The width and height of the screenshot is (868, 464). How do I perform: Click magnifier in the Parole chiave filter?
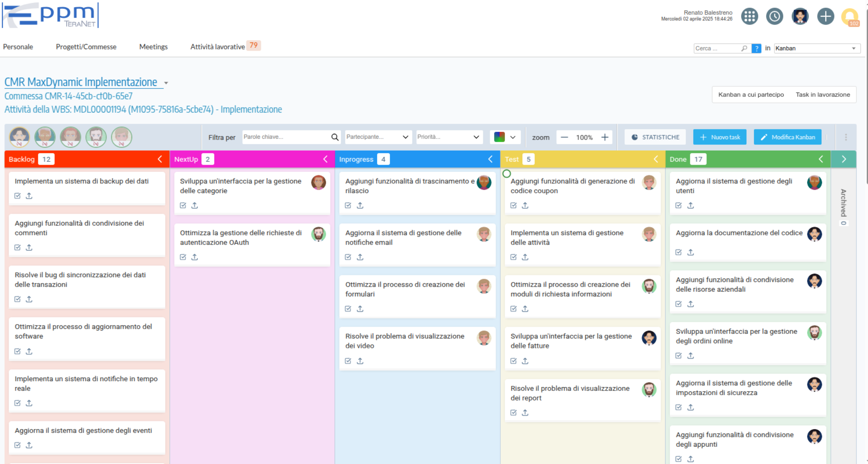(x=335, y=137)
